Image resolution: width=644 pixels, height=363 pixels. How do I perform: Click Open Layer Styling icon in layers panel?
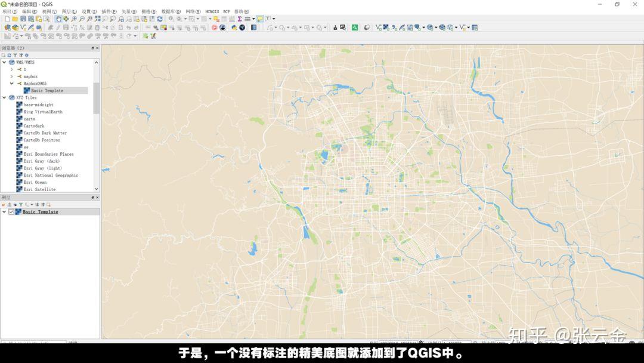(4, 205)
